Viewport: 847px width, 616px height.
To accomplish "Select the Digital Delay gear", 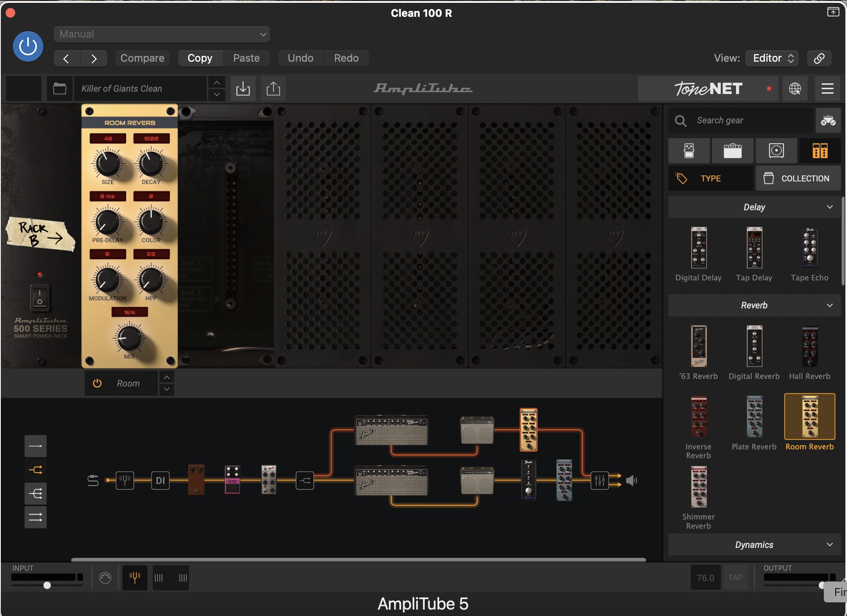I will (699, 254).
